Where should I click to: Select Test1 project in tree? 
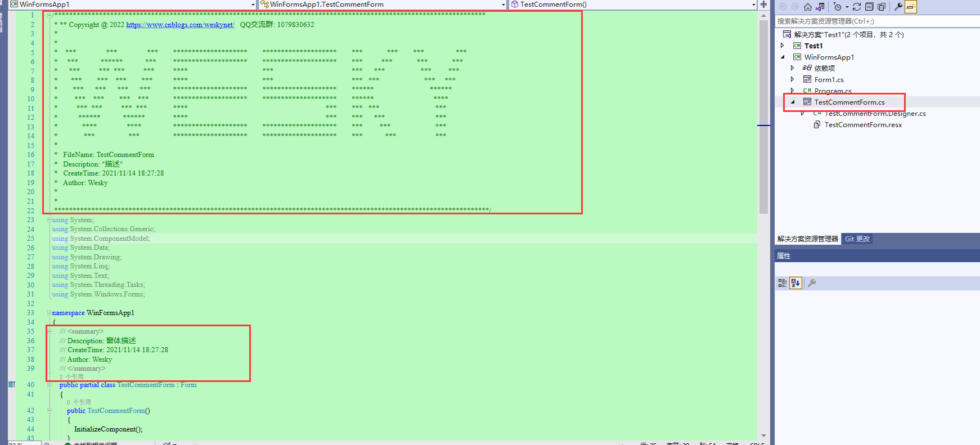click(x=813, y=46)
